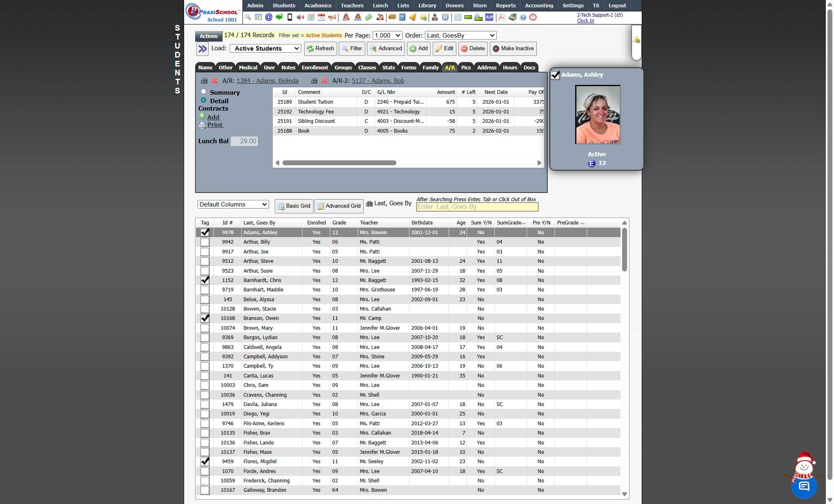The height and width of the screenshot is (504, 834).
Task: Open the alarm clock icon
Action: [445, 17]
